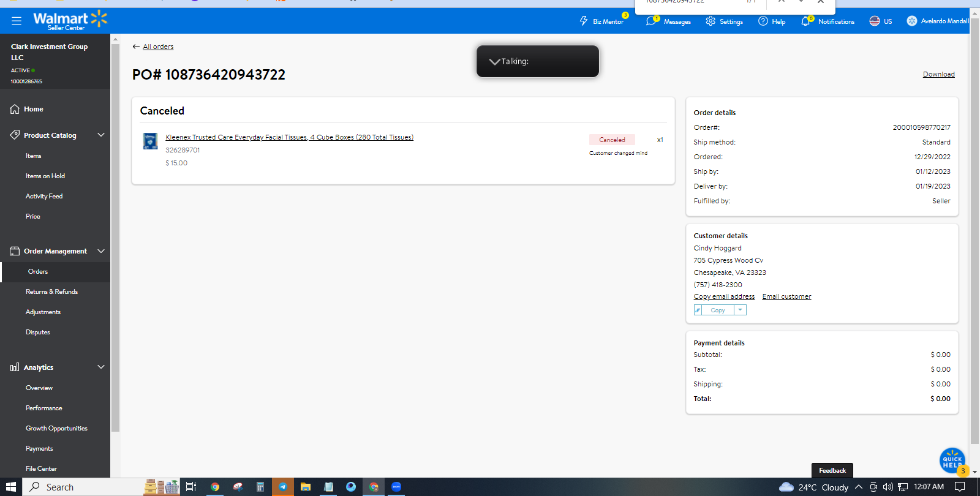980x496 pixels.
Task: Click Email customer link
Action: pos(787,296)
